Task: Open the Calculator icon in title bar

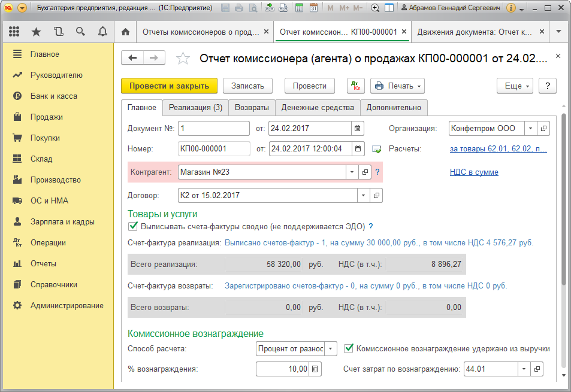Action: click(x=300, y=8)
